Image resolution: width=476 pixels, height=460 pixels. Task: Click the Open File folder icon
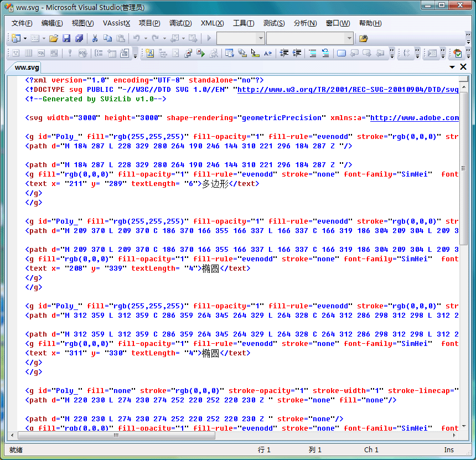pos(54,38)
